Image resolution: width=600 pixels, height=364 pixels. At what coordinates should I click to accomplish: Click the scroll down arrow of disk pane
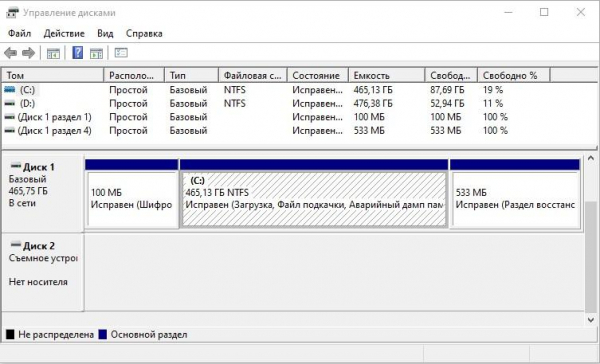[x=590, y=320]
